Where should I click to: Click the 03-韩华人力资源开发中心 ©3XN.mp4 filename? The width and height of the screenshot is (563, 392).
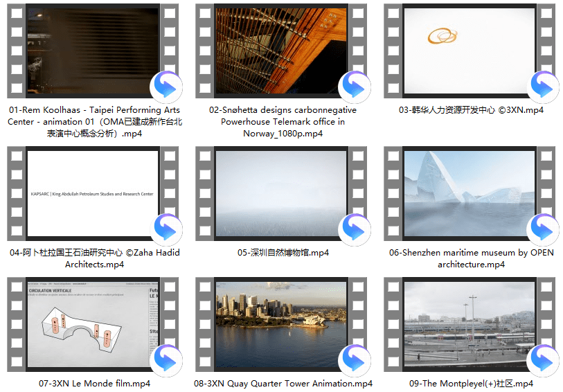[x=471, y=110]
